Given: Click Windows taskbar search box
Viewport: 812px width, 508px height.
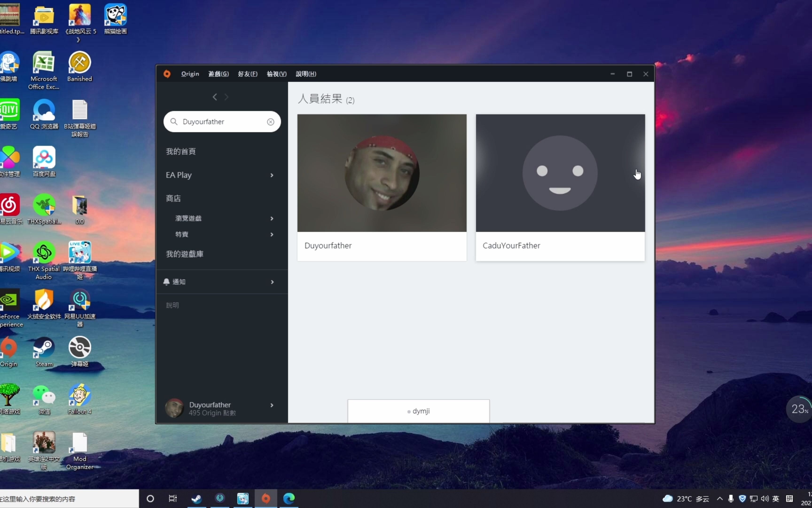Looking at the screenshot, I should coord(69,499).
